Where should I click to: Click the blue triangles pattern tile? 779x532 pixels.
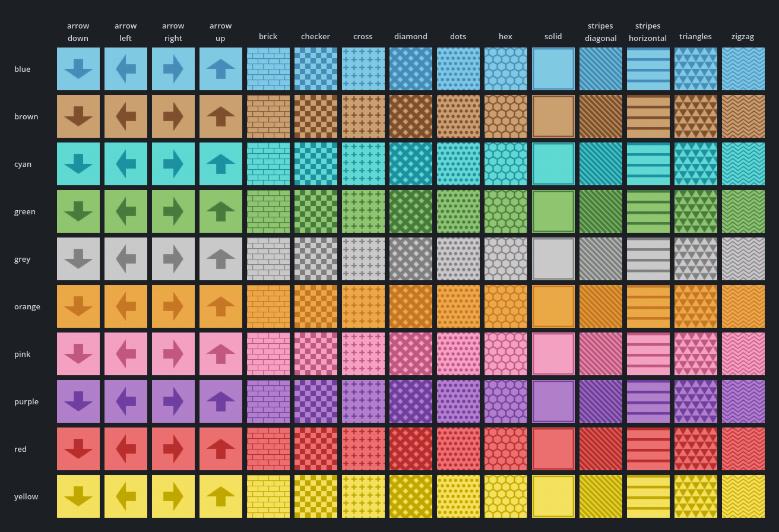pyautogui.click(x=696, y=69)
